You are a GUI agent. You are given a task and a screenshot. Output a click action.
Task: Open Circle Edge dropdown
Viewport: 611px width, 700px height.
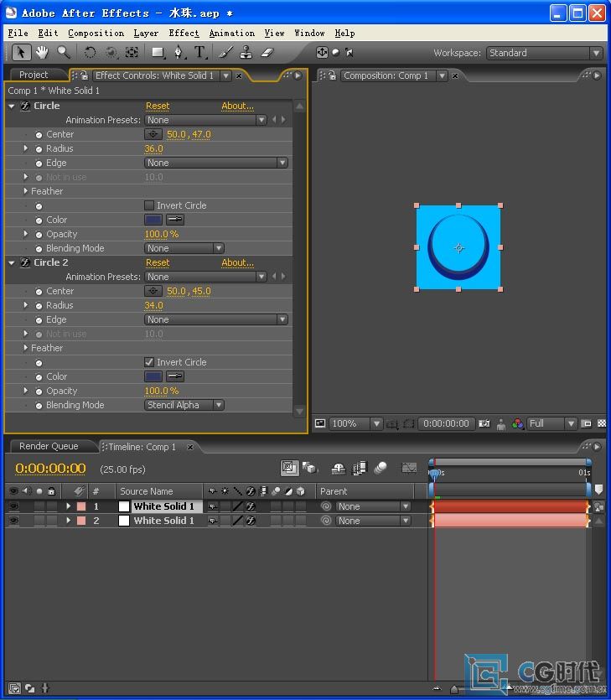point(215,163)
